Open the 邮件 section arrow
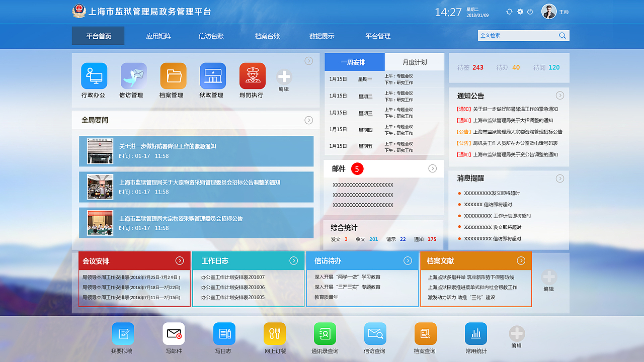 (x=432, y=168)
